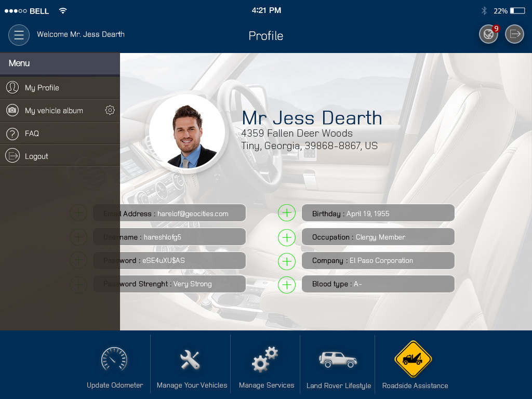Open the My vehicle album camera icon
Viewport: 532px width, 399px height.
click(x=12, y=110)
